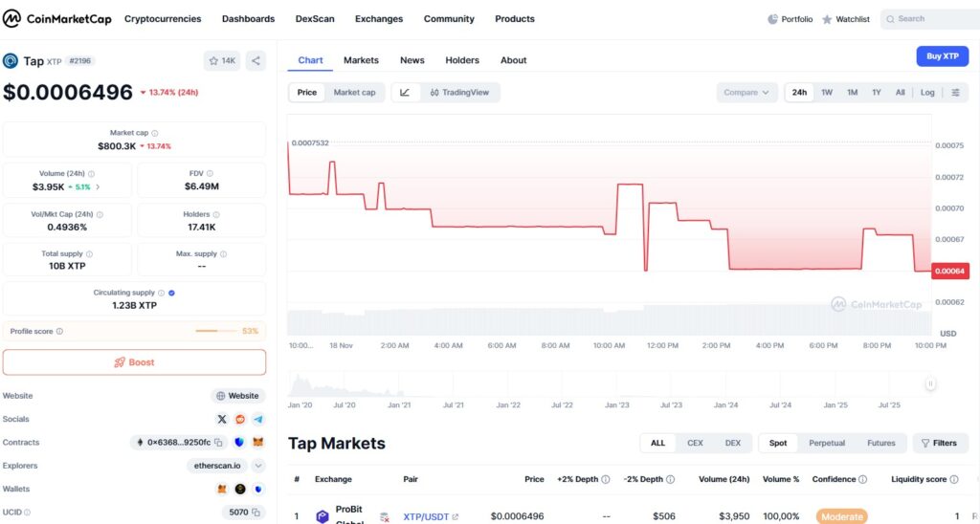Show info for Profile score
Screen dimensions: 980x524
(59, 332)
